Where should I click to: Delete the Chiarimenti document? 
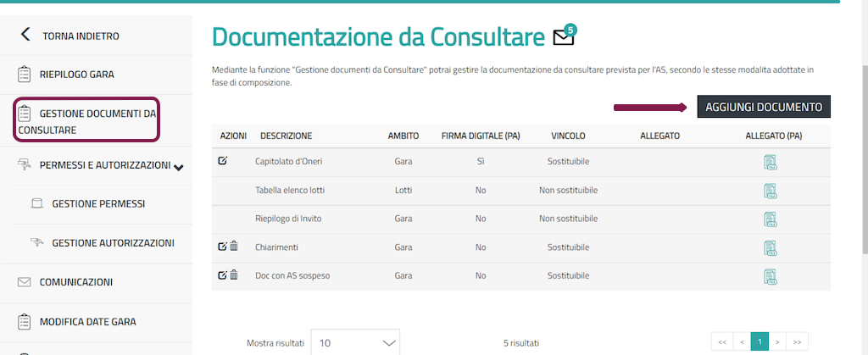[234, 247]
